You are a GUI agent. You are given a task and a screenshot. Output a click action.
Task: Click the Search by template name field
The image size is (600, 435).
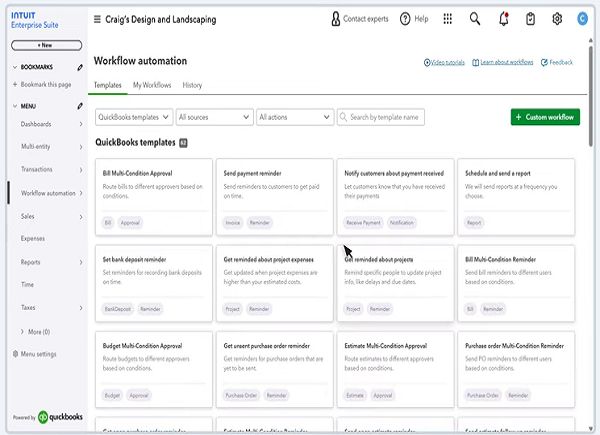pyautogui.click(x=385, y=117)
